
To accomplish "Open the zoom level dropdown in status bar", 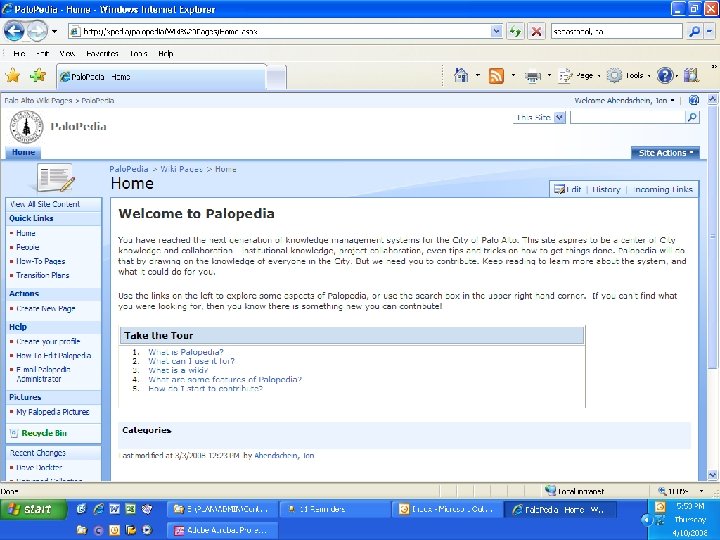I will pos(701,491).
